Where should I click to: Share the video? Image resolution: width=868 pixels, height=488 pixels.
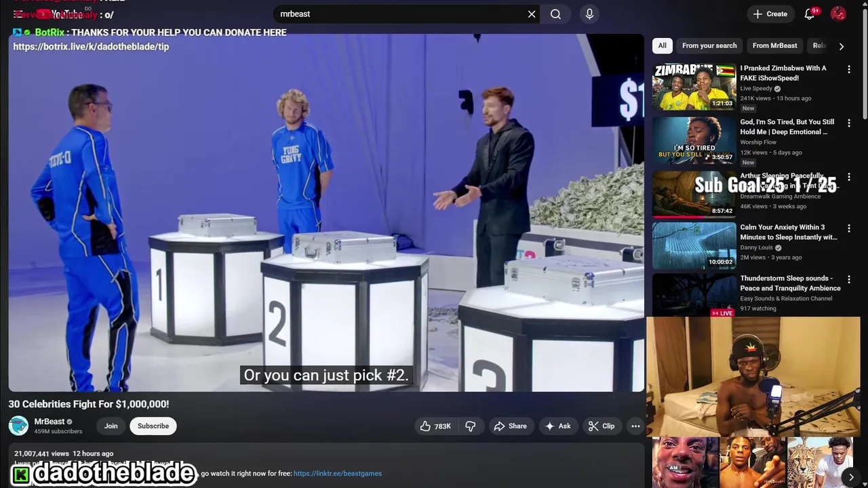coord(510,426)
